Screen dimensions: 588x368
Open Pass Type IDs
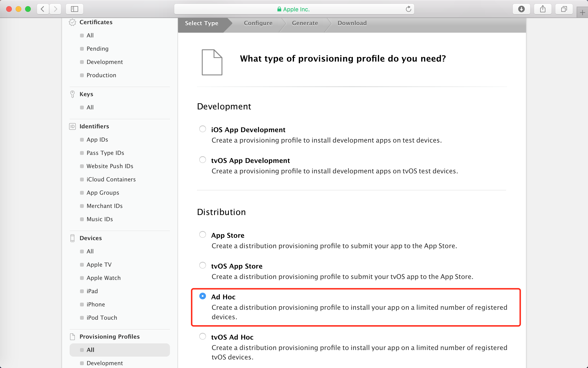(x=105, y=153)
